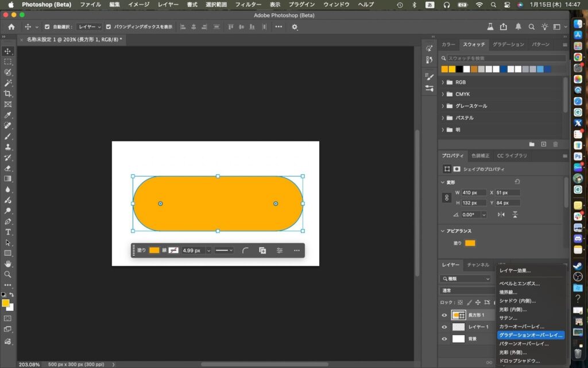Pick the Eraser tool
Viewport: 588px width, 368px height.
(x=8, y=168)
